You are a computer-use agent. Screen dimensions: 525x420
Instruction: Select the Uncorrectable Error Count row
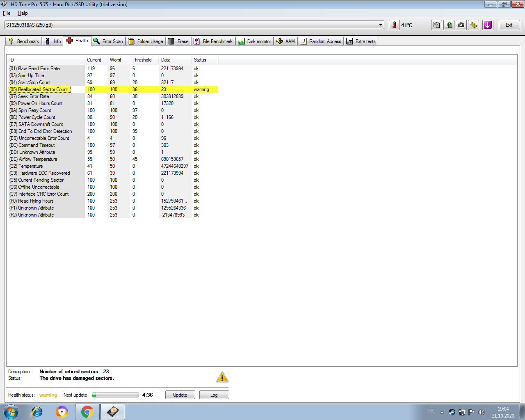pos(113,138)
